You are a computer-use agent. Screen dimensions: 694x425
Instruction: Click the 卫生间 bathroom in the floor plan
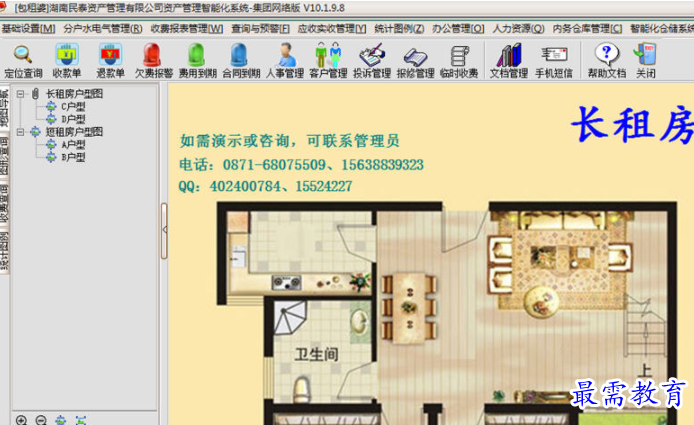point(317,354)
